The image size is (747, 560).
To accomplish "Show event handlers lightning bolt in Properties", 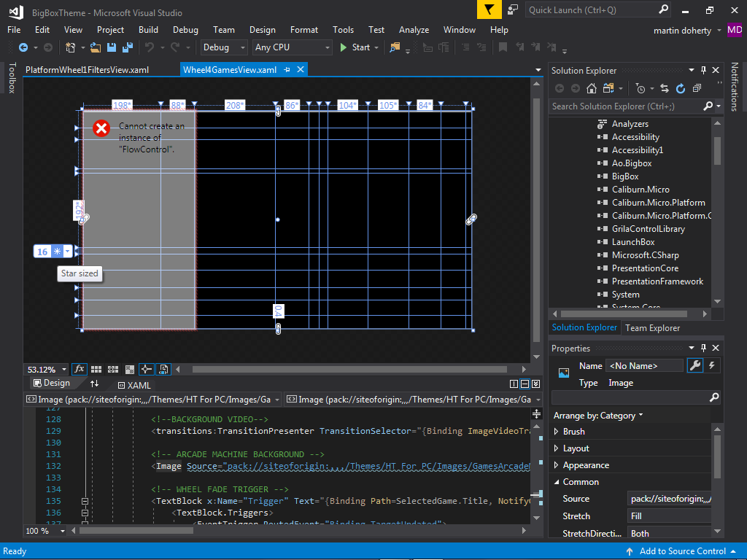I will [712, 366].
